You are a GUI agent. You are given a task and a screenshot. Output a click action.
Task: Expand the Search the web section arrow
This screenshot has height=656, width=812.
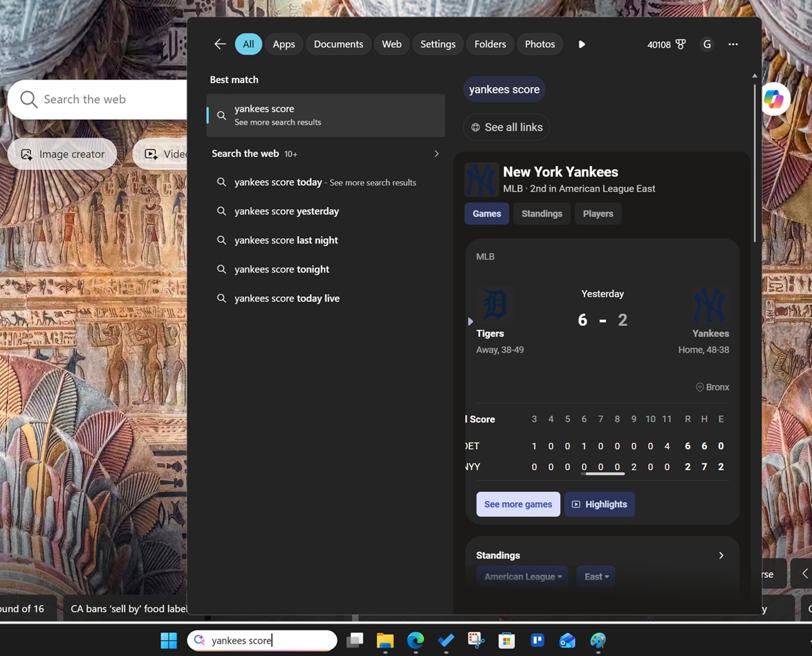[436, 154]
